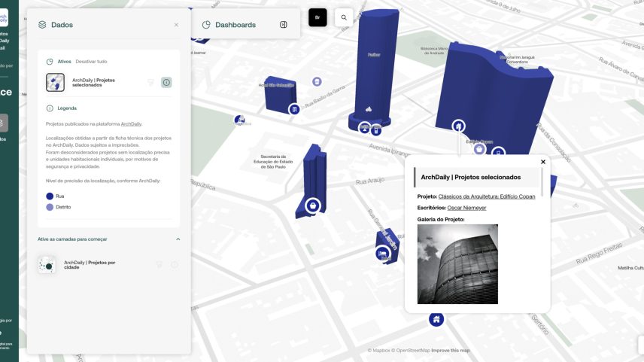Activate Projetos por cidade layer thumbnail
The image size is (644, 362).
pyautogui.click(x=47, y=265)
